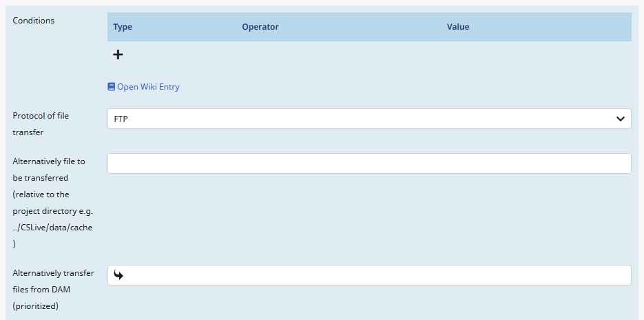644x320 pixels.
Task: Click the Operator column header
Action: click(260, 27)
